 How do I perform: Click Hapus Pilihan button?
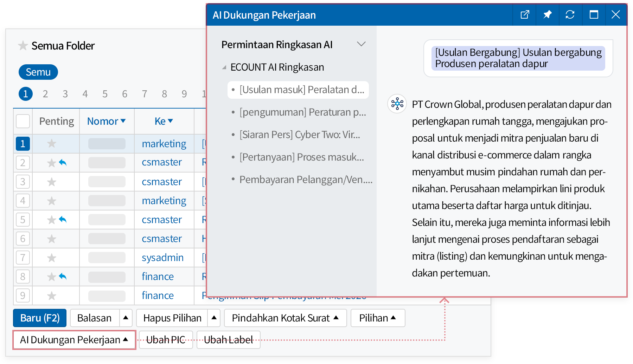pos(172,318)
